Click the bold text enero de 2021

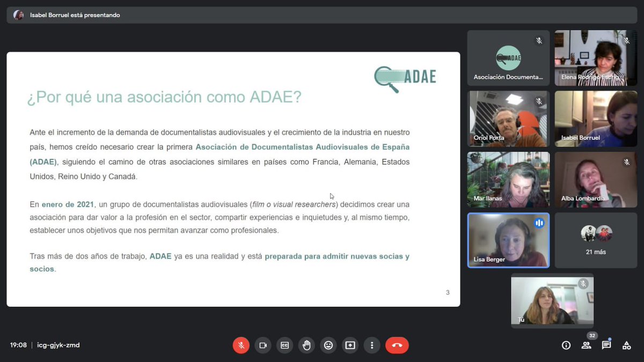pyautogui.click(x=68, y=204)
